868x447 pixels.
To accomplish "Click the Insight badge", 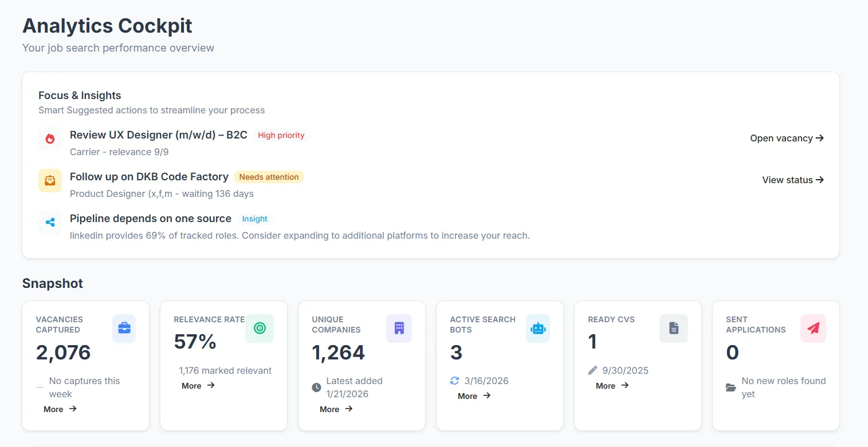I will 254,219.
